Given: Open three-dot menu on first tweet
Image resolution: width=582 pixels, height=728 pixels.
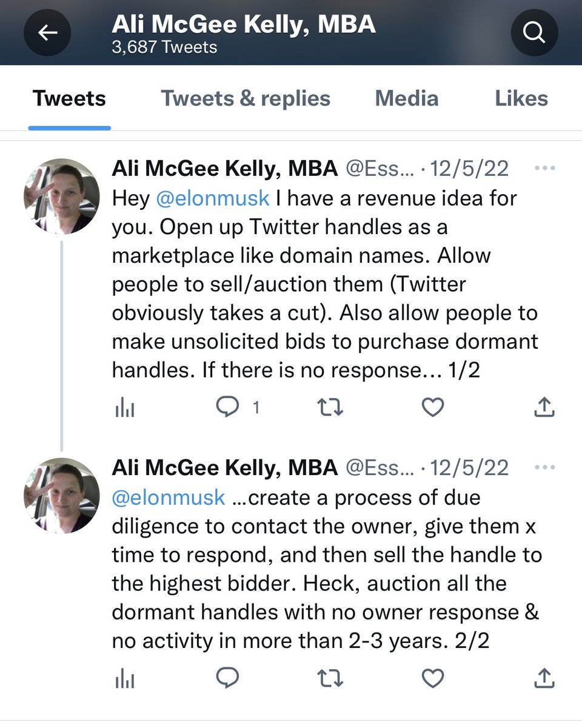Looking at the screenshot, I should (545, 168).
